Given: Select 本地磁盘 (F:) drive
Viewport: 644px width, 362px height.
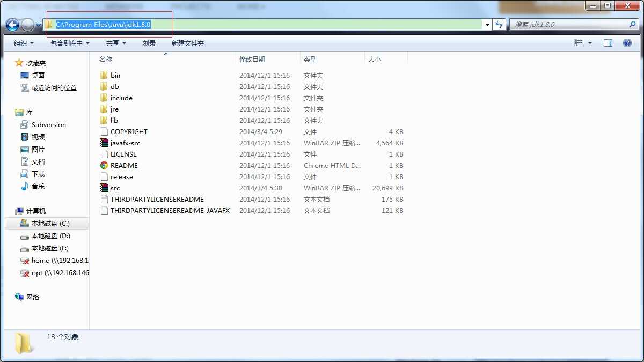Looking at the screenshot, I should (50, 248).
